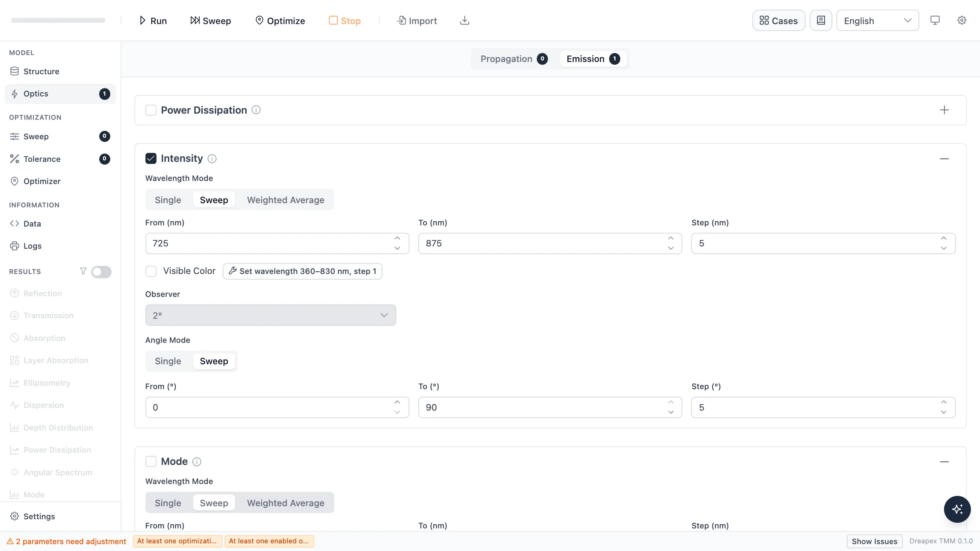
Task: Click the Optimize toolbar button
Action: 280,20
